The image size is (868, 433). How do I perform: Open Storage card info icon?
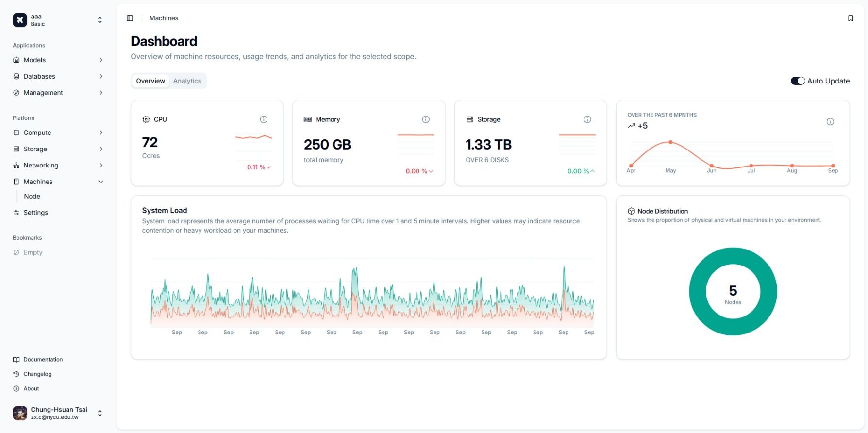[587, 119]
